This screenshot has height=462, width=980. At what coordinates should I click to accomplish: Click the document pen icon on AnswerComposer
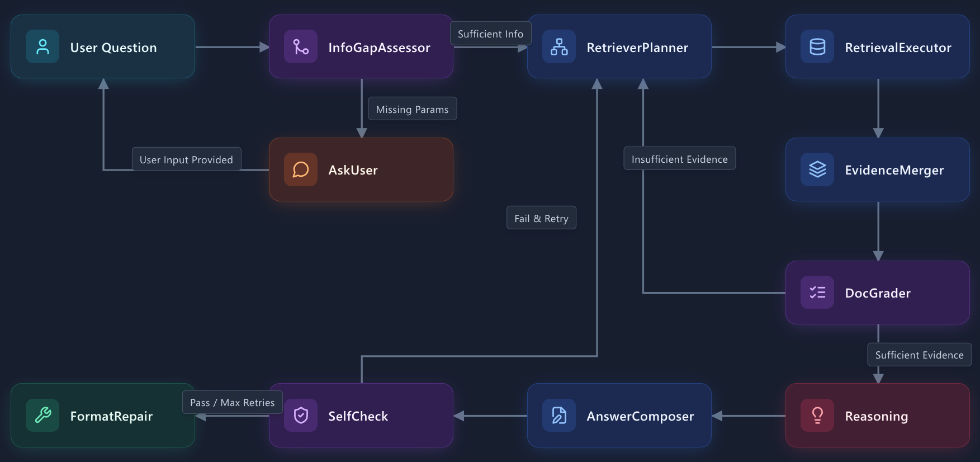coord(559,416)
